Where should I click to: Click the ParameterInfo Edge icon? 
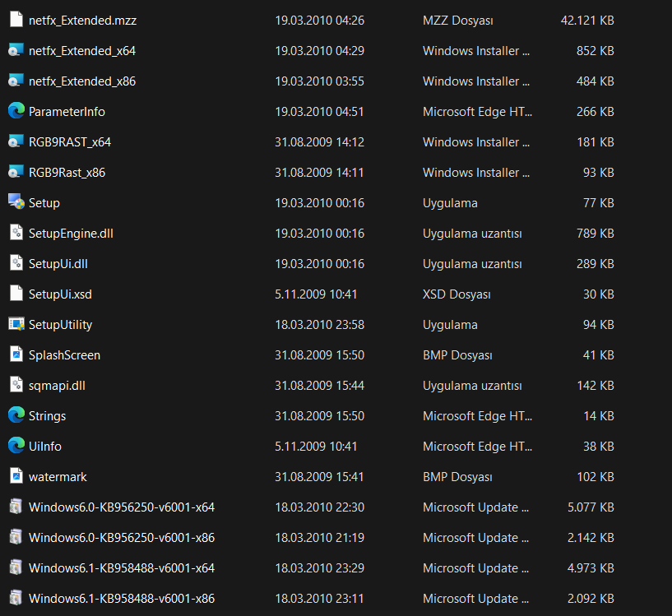point(16,111)
